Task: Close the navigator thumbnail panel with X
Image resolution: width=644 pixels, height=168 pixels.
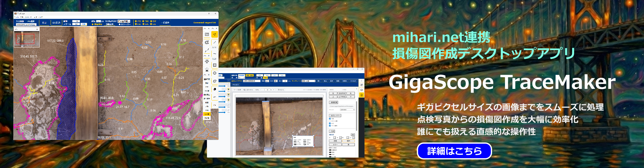Action: [37, 29]
